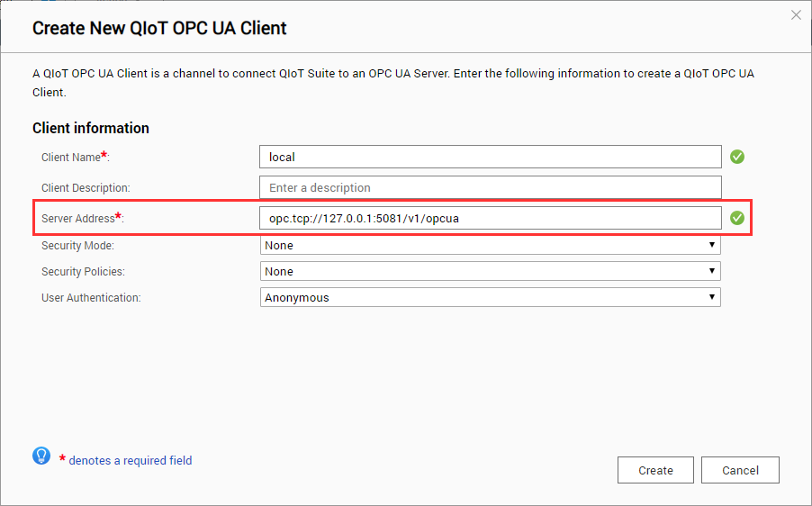
Task: Click the Create button
Action: [x=655, y=470]
